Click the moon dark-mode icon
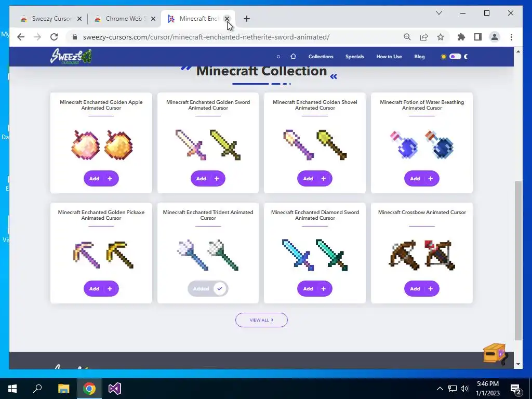 466,57
